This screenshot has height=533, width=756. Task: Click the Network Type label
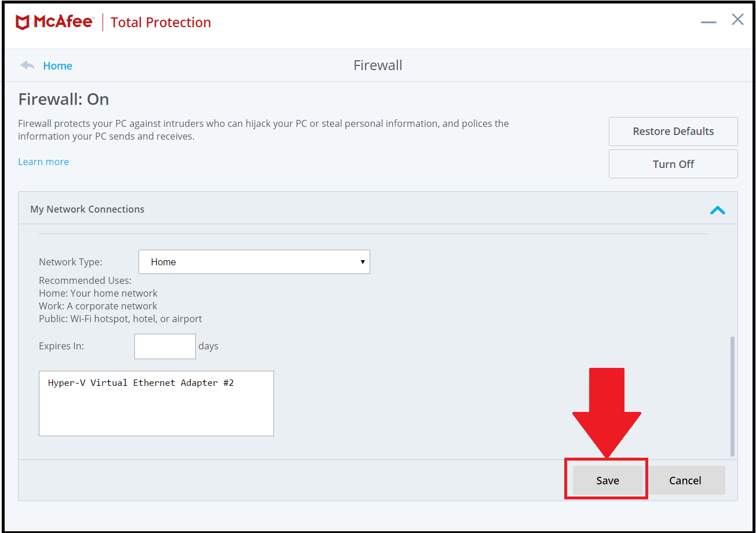coord(70,262)
